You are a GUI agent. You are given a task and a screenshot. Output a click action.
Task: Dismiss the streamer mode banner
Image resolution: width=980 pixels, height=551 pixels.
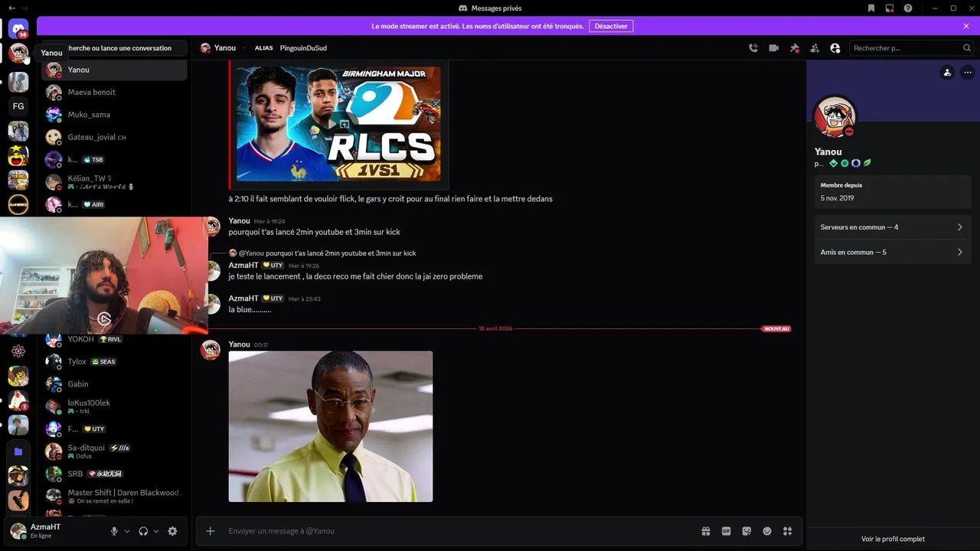[966, 26]
